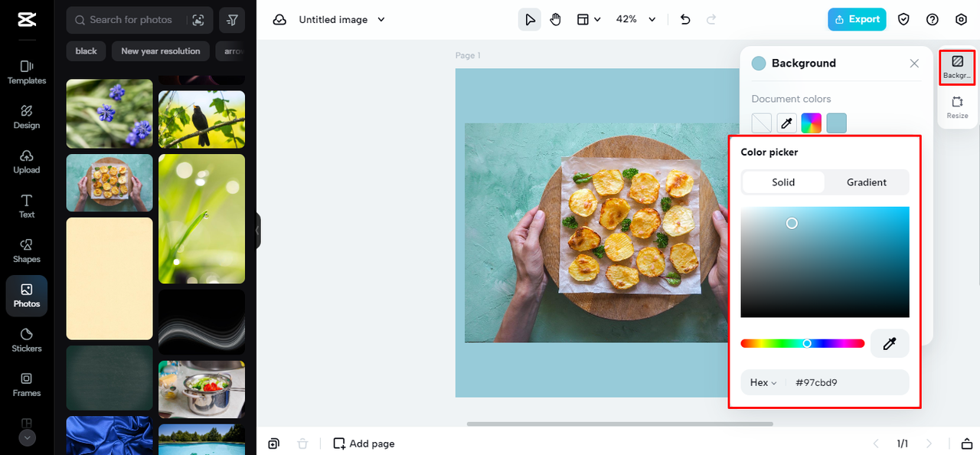980x455 pixels.
Task: Open the Design panel
Action: pos(27,116)
